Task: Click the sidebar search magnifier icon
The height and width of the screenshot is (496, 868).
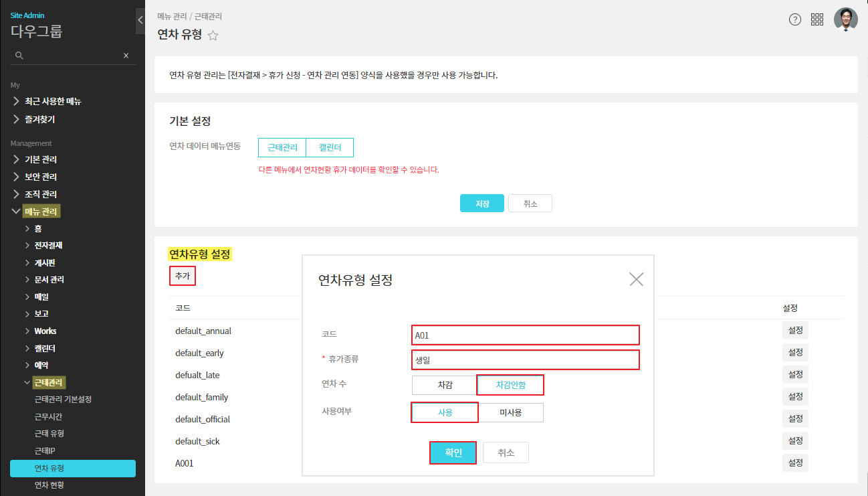Action: pyautogui.click(x=19, y=56)
